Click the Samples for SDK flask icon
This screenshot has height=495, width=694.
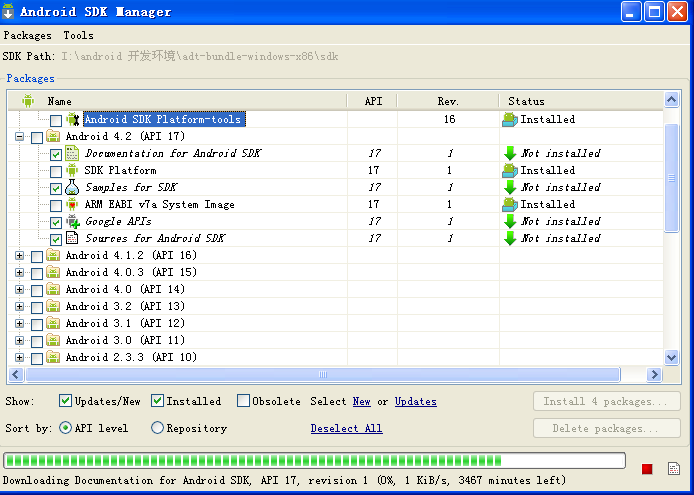click(72, 187)
